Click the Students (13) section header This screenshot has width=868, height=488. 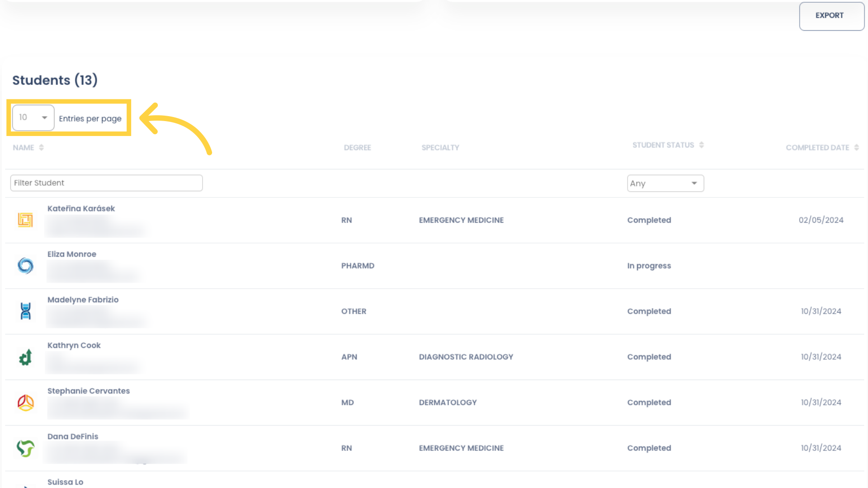pos(55,80)
